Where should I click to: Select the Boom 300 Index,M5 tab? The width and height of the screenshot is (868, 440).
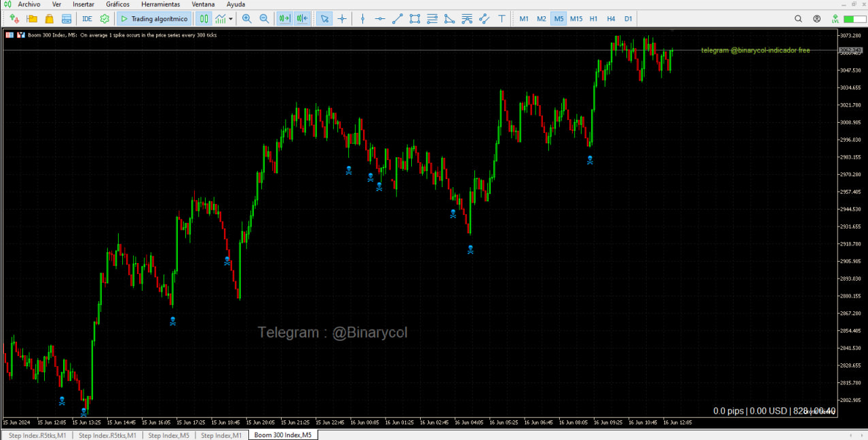(x=283, y=435)
